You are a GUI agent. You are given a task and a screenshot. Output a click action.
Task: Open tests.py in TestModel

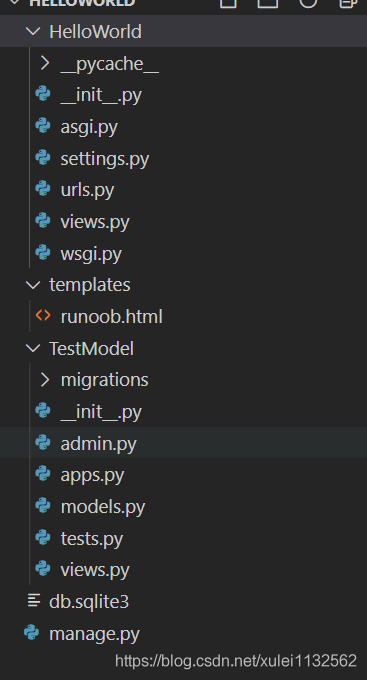point(92,538)
